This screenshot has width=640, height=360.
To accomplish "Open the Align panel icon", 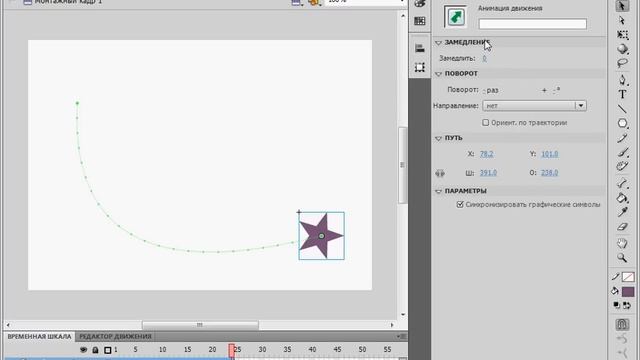I will pyautogui.click(x=420, y=48).
